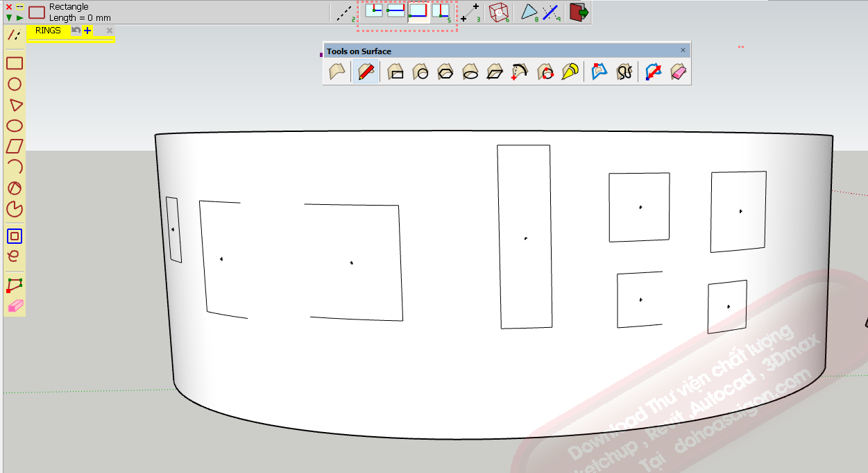Select the circle shape in left palette
The image size is (868, 473).
point(15,84)
